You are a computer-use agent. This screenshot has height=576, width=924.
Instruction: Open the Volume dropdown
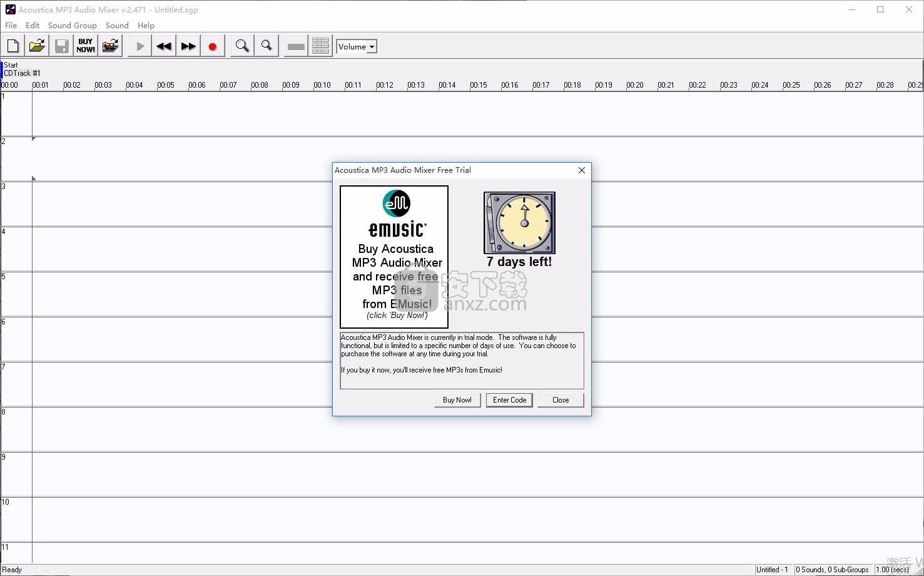[357, 46]
